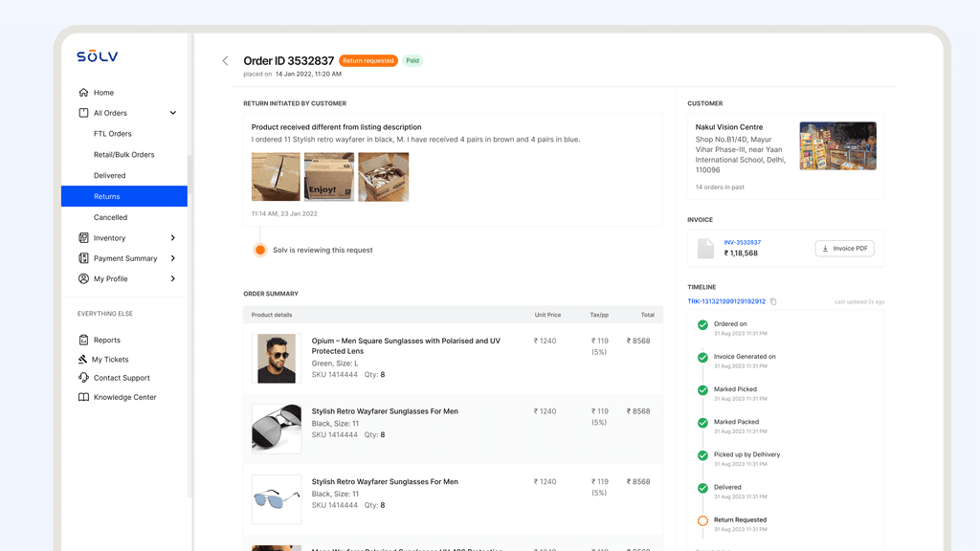Click the Contact Support headset icon
Viewport: 980px width, 551px height.
[x=84, y=377]
